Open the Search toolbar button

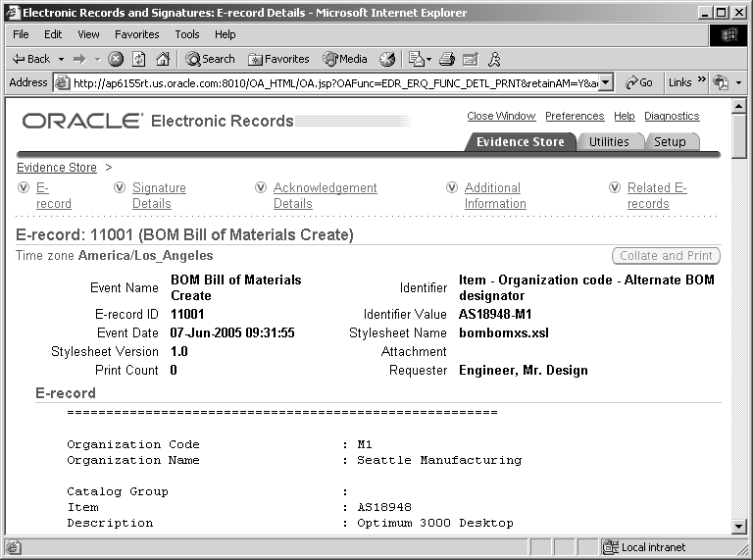coord(211,59)
